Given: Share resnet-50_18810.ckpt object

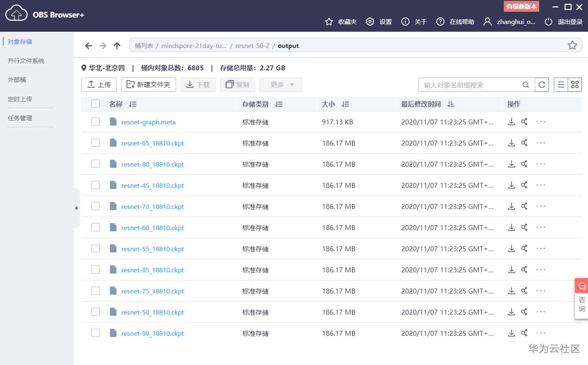Looking at the screenshot, I should (524, 312).
